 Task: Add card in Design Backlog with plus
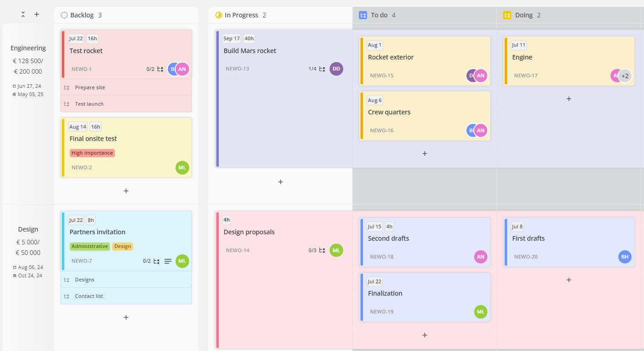pyautogui.click(x=126, y=317)
